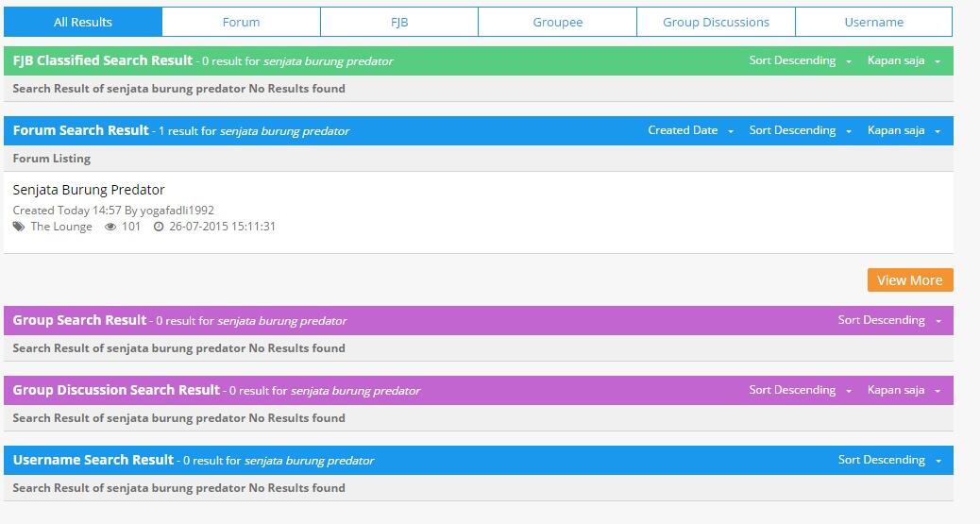Click the Username Search Result heading
Image resolution: width=980 pixels, height=524 pixels.
[x=93, y=460]
